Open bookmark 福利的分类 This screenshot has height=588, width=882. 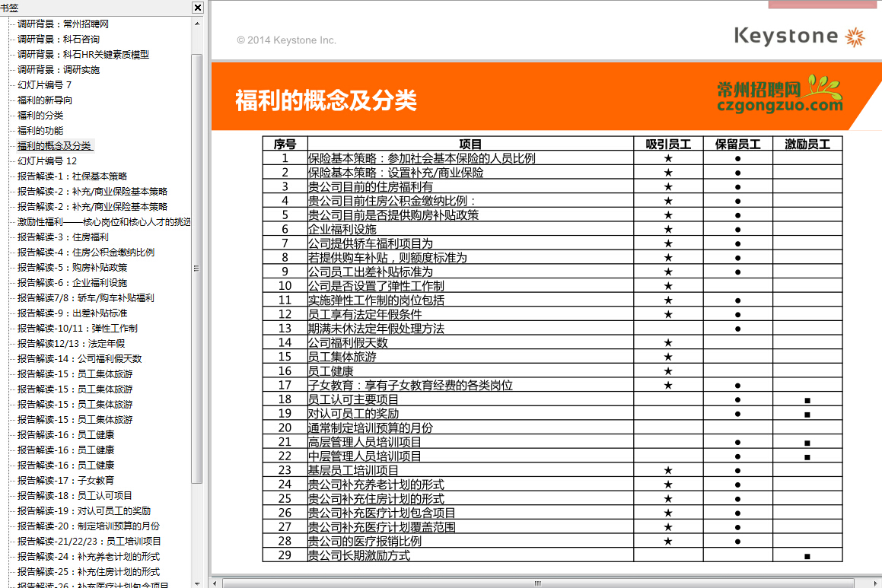point(40,115)
